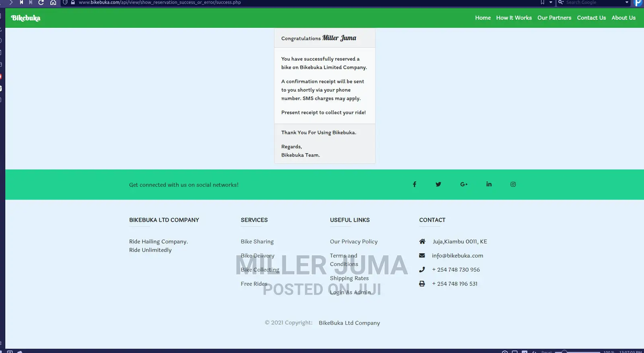Screen dimensions: 644x353
Task: Open the Free Rides link
Action: (x=254, y=284)
